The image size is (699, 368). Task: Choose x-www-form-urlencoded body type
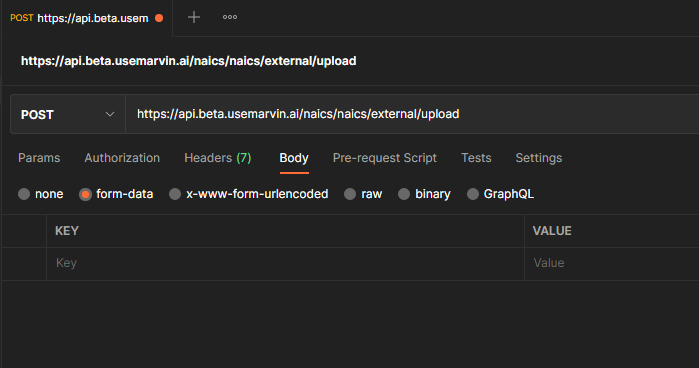(175, 194)
